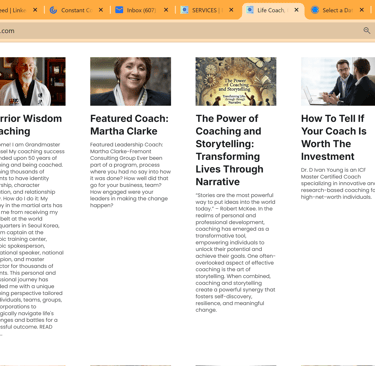Click the Grandmaster coaching excerpt text
The height and width of the screenshot is (366, 375).
tap(32, 239)
